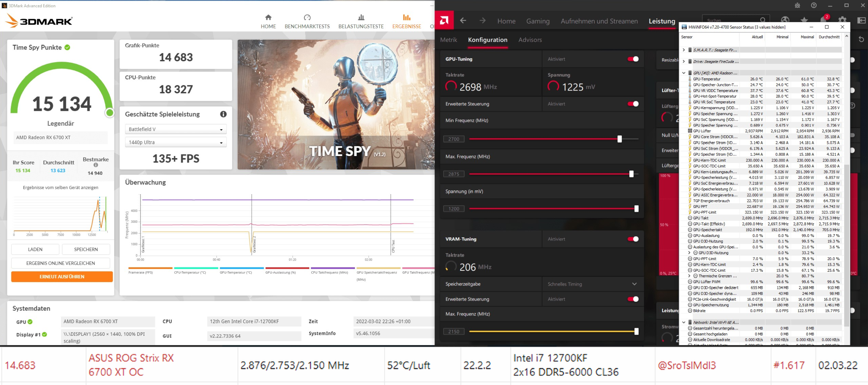868x385 pixels.
Task: Disable the GPU-Tuning toggle
Action: tap(633, 59)
